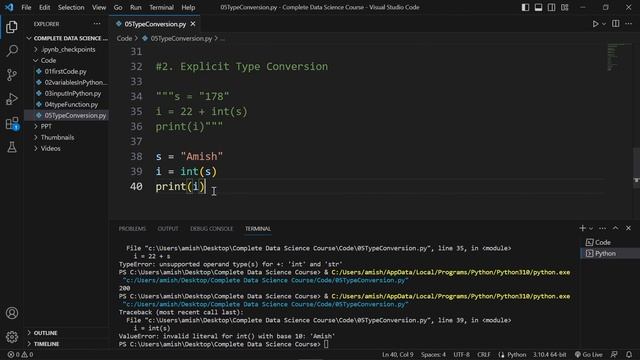Maximize the panel size chevron
The image size is (640, 360).
pos(616,228)
